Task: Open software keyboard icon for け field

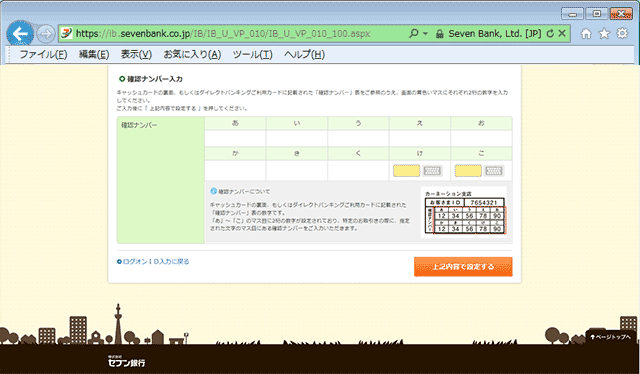Action: tap(432, 171)
